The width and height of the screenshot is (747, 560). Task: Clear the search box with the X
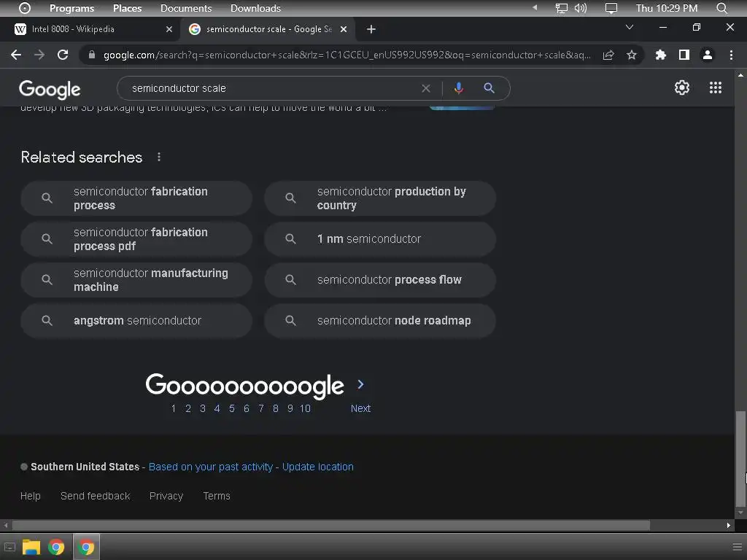tap(426, 88)
